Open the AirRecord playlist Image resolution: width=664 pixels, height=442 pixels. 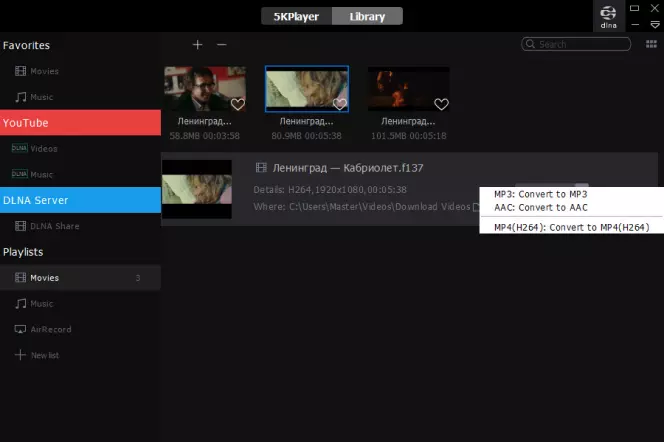pos(80,329)
